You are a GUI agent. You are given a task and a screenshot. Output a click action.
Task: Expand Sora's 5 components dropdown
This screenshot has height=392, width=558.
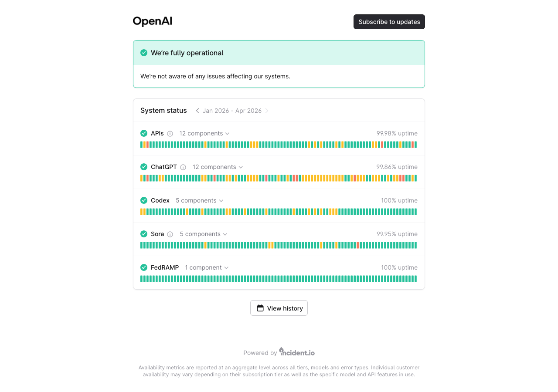point(203,234)
